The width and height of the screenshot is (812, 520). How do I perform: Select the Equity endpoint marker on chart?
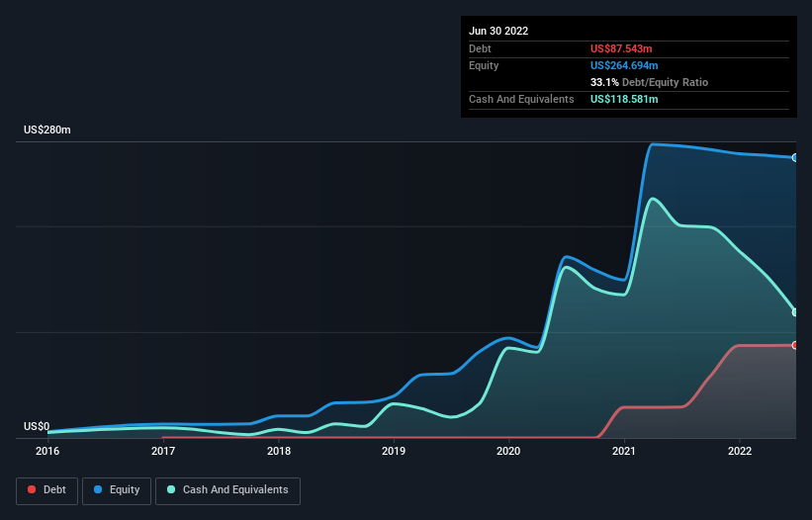(x=795, y=158)
